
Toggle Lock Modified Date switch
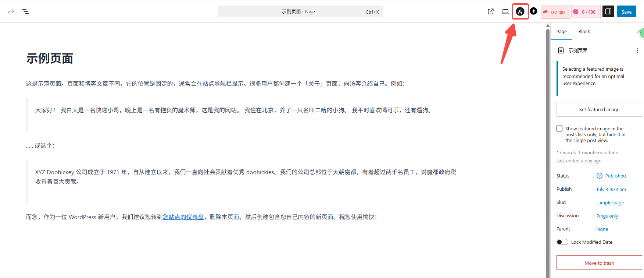(x=562, y=242)
